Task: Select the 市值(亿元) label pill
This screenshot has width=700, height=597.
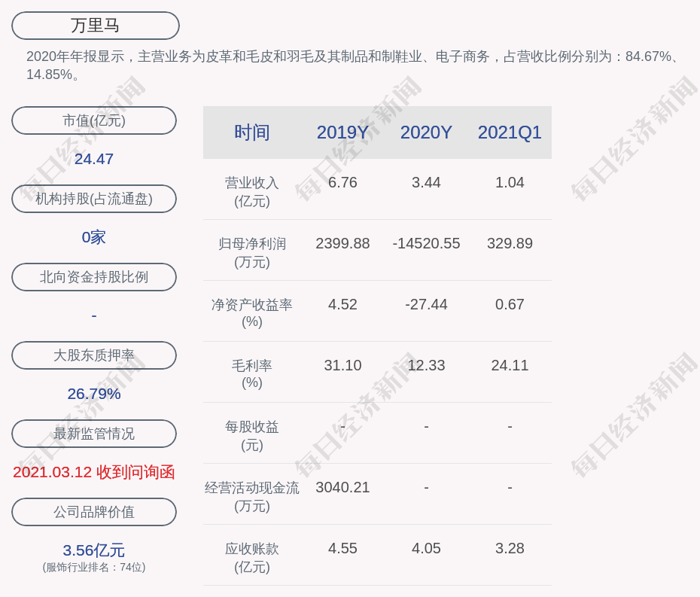Action: 94,120
